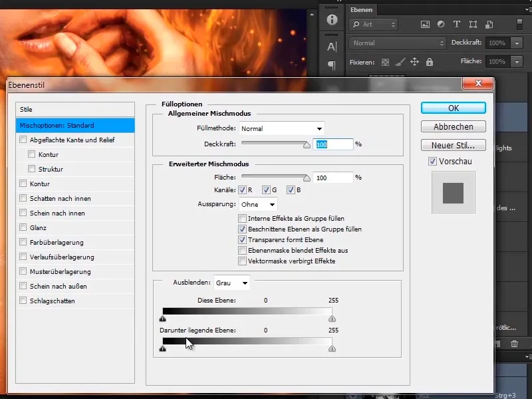Viewport: 532px width, 399px height.
Task: Open the Paragraph panel icon
Action: [332, 65]
